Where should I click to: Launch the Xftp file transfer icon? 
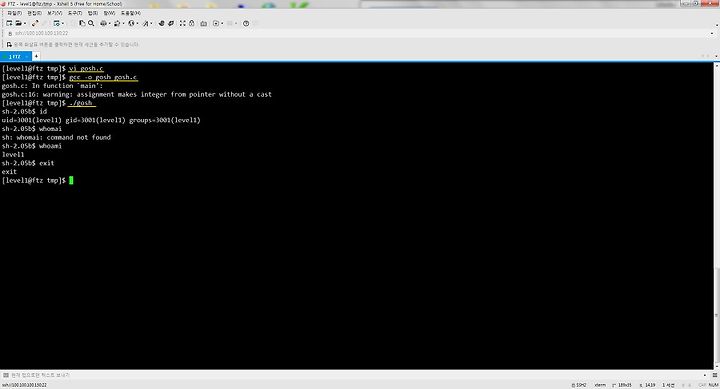pyautogui.click(x=161, y=23)
